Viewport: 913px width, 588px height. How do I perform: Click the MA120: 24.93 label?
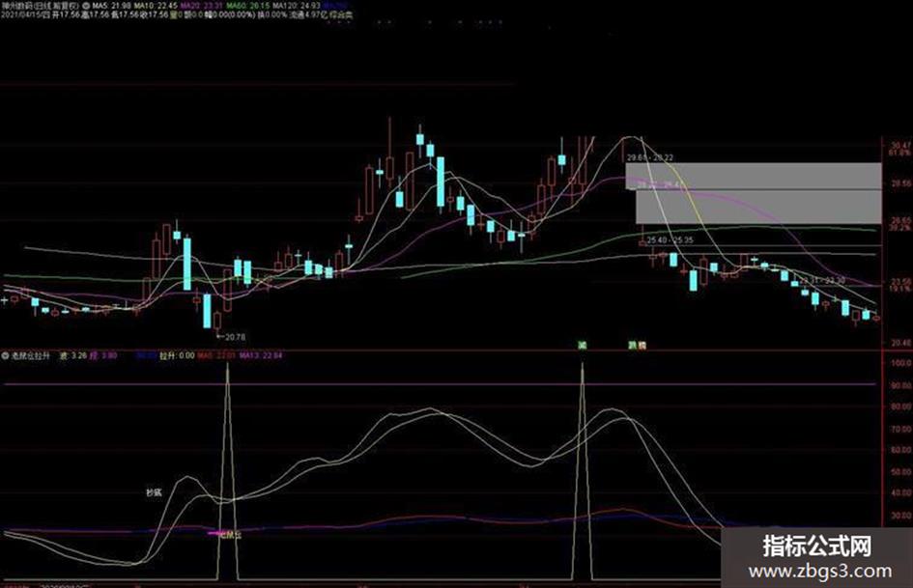tap(297, 5)
